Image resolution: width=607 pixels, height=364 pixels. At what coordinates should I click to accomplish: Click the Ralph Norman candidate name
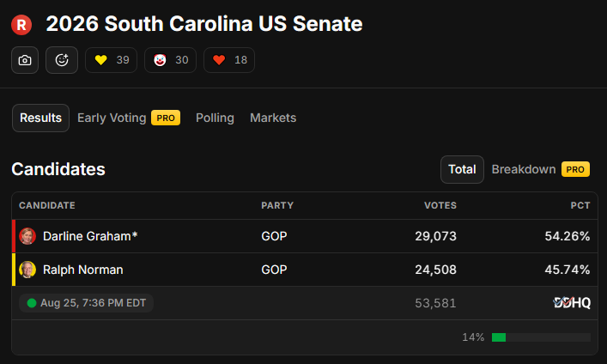82,270
